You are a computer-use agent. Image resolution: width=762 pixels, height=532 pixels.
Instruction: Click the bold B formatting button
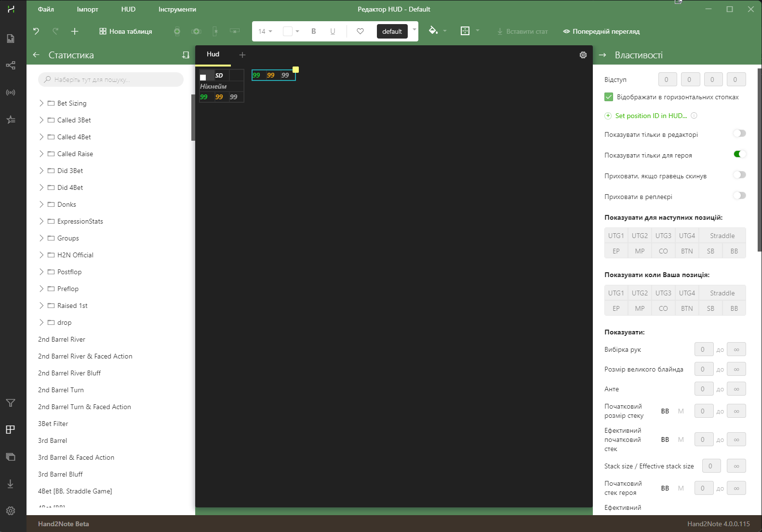click(314, 31)
